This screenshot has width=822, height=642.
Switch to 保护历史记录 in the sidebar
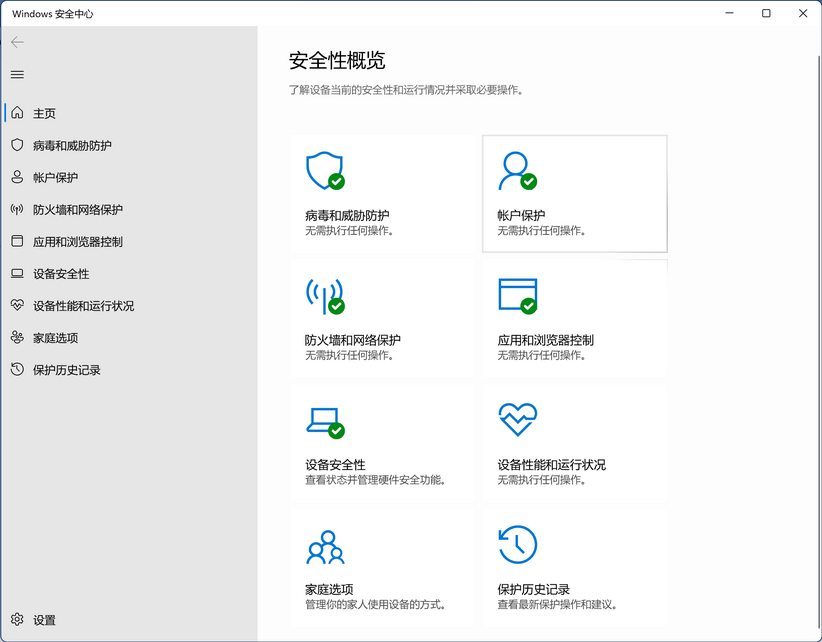pos(65,369)
